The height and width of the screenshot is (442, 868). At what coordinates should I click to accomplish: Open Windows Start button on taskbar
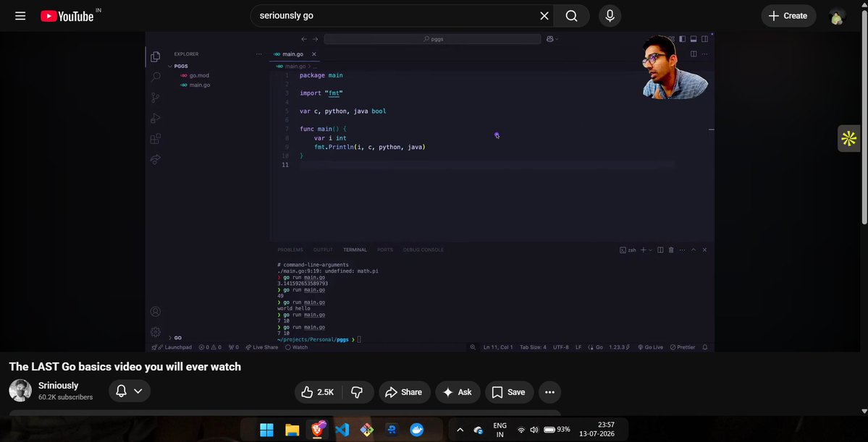pos(266,430)
